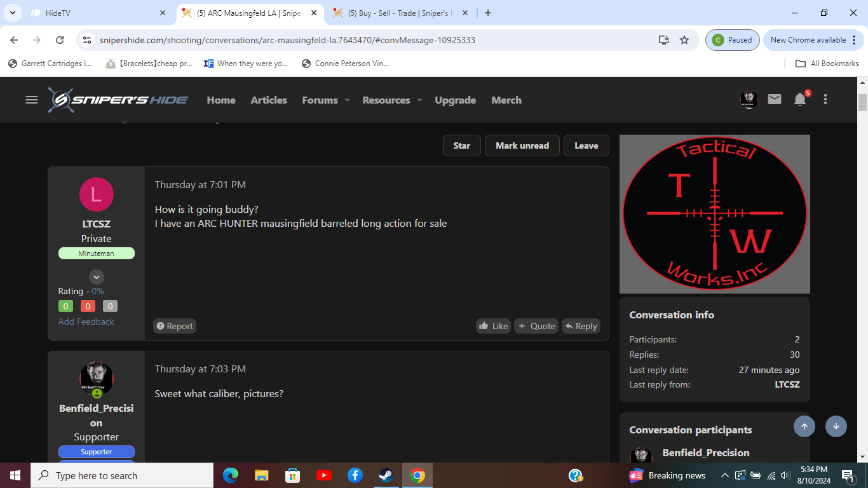
Task: Click the user avatar in header
Action: [x=749, y=99]
